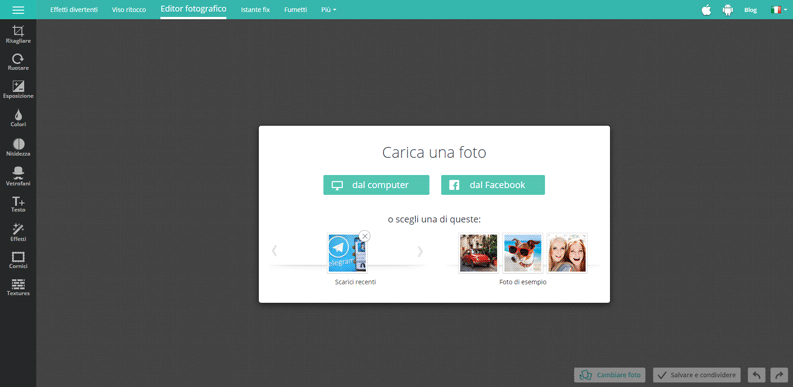Choose the dog with sunglasses sample photo

point(522,253)
